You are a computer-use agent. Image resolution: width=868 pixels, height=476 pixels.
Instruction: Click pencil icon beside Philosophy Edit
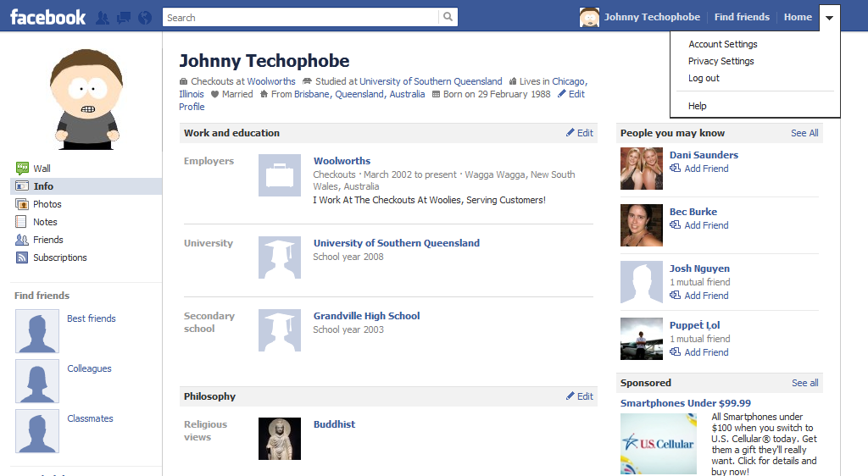(x=570, y=396)
